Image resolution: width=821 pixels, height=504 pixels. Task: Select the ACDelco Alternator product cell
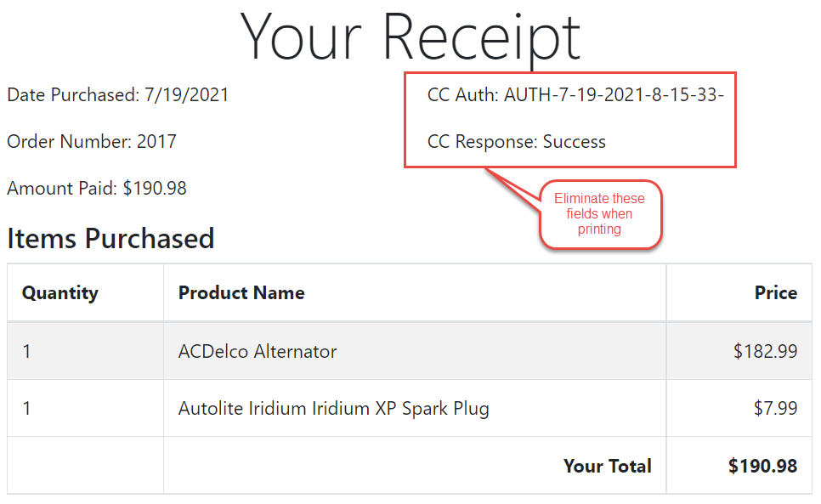pos(258,351)
